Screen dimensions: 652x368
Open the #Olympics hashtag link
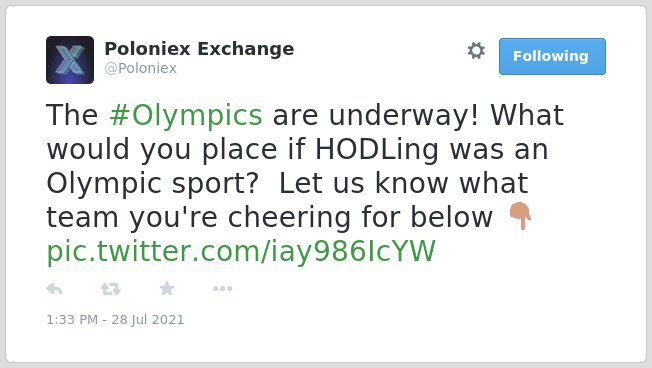coord(186,116)
